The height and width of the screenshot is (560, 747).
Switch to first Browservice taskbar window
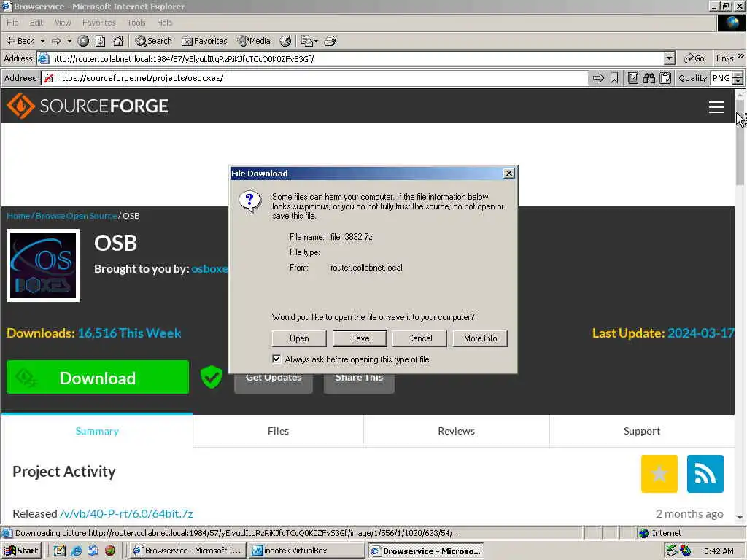pos(188,551)
